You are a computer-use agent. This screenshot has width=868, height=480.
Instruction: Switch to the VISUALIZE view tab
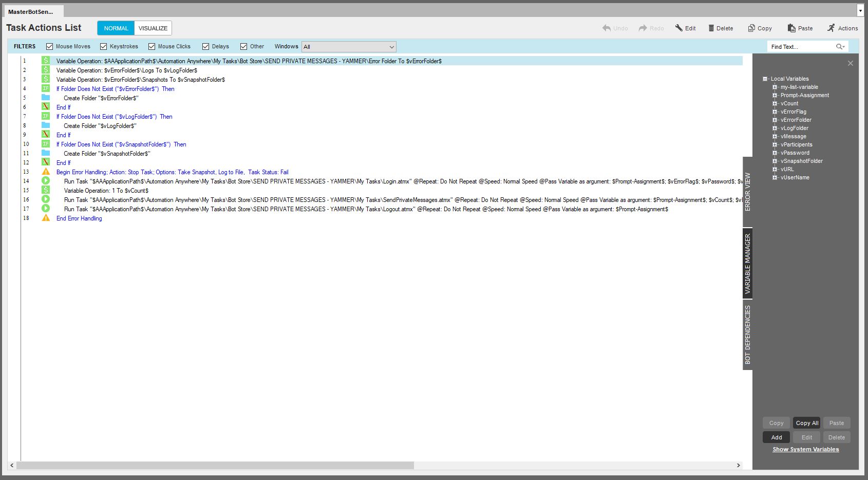click(153, 28)
